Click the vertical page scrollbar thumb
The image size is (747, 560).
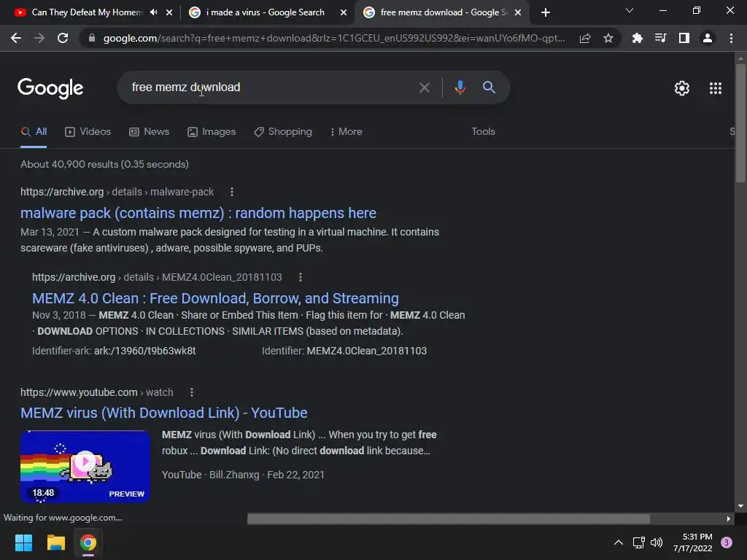click(x=740, y=122)
